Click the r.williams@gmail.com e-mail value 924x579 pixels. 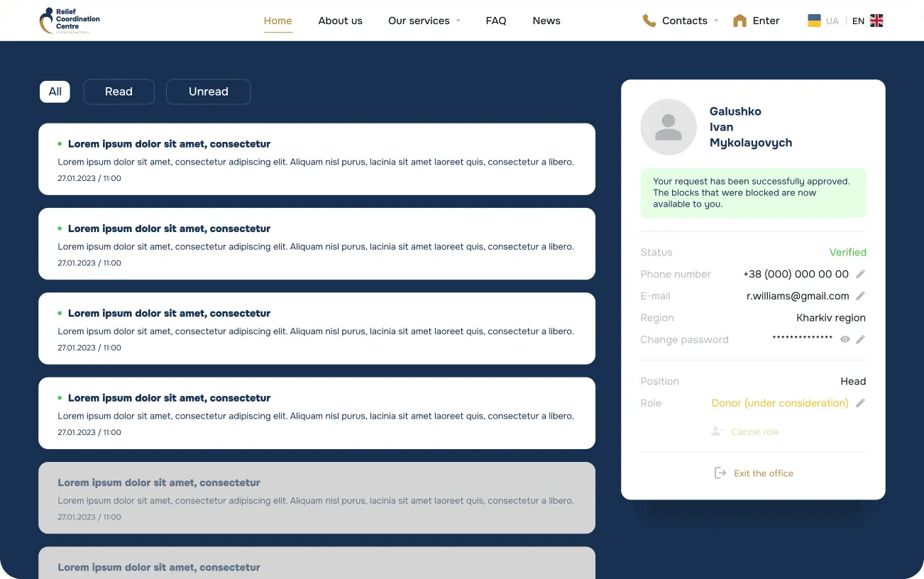tap(798, 296)
